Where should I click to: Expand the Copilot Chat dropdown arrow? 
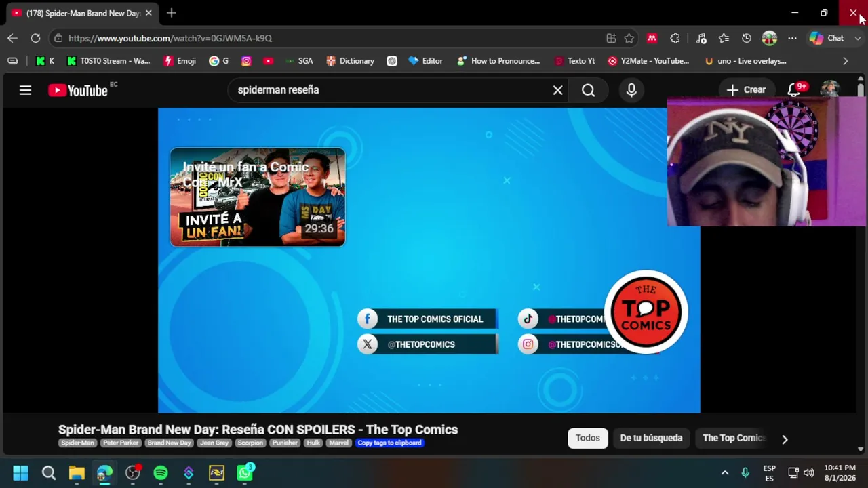(857, 38)
